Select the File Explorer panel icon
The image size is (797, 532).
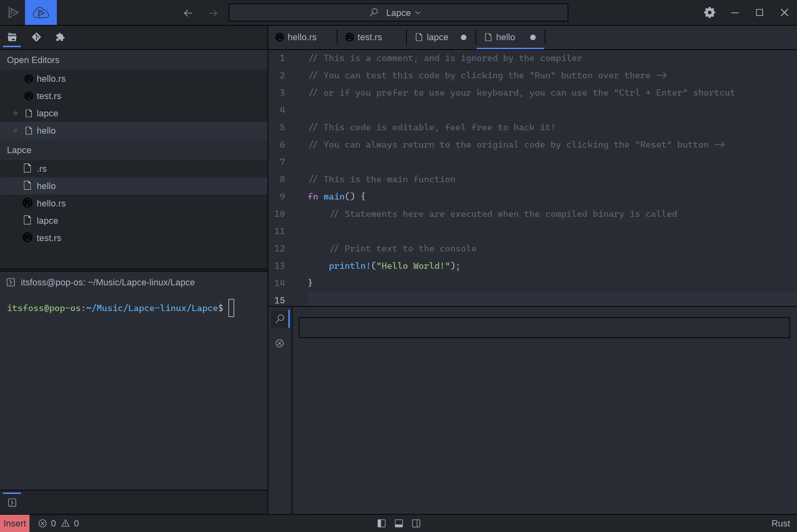(x=12, y=37)
